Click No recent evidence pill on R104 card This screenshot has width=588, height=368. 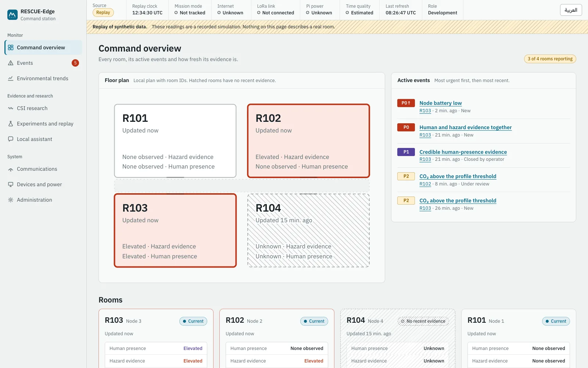click(423, 321)
